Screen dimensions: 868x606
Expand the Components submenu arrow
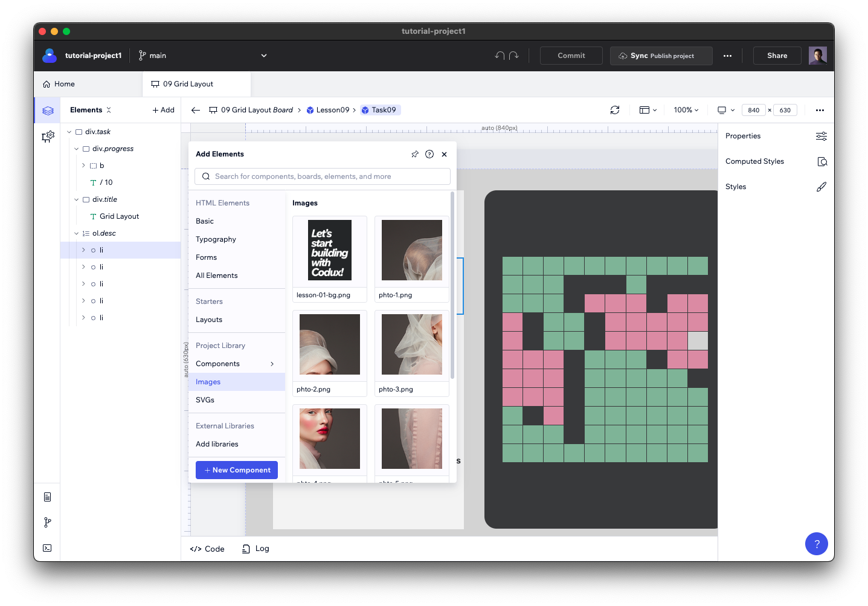[272, 364]
